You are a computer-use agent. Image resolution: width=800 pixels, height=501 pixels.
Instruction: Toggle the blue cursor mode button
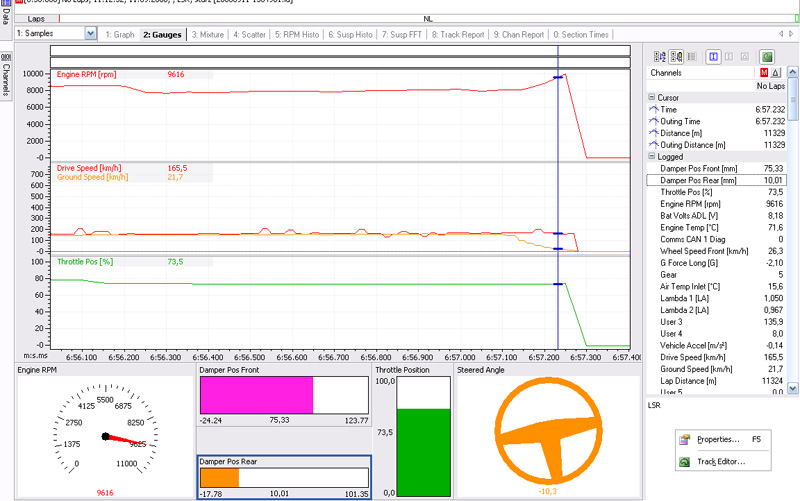click(x=714, y=57)
